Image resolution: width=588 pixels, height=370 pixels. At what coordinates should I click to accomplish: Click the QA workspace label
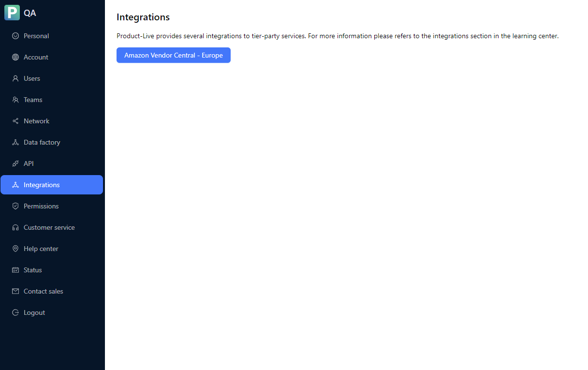tap(29, 13)
